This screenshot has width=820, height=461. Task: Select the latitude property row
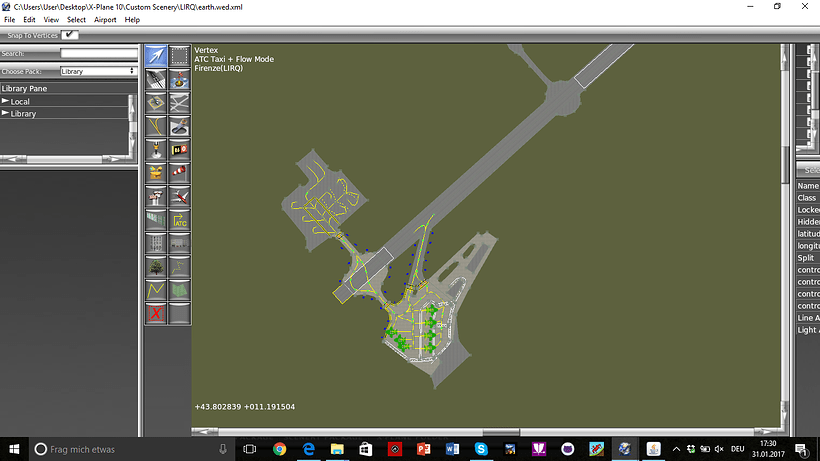coord(808,234)
